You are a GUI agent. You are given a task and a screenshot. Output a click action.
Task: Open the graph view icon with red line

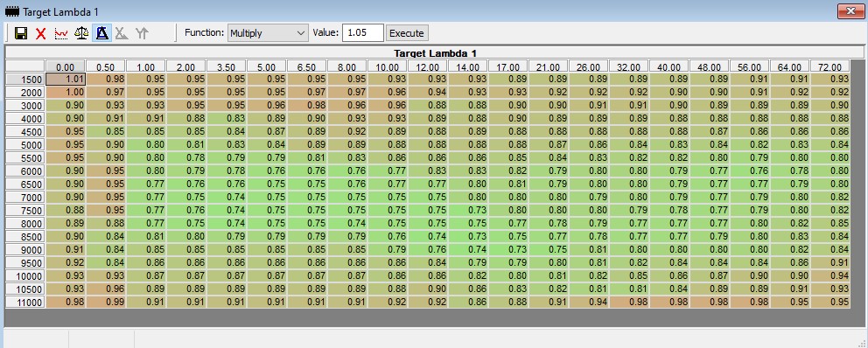click(x=61, y=33)
